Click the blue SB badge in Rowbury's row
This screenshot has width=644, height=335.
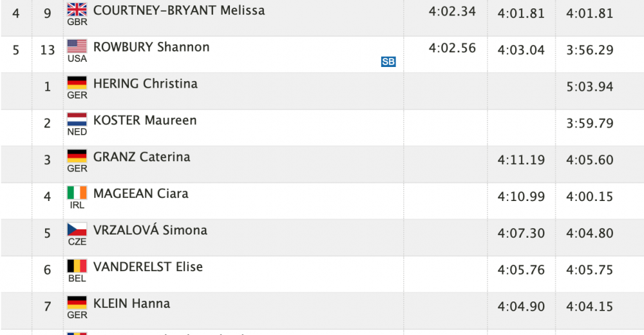click(388, 62)
